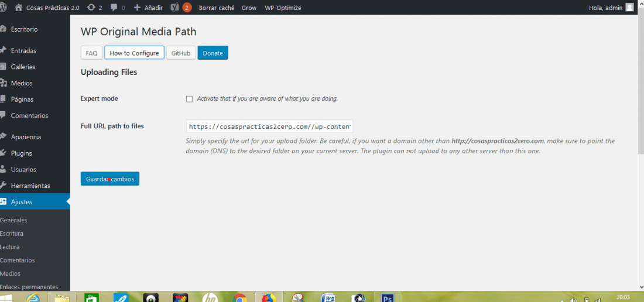Open Comentarios under Ajustes submenu

pos(17,260)
